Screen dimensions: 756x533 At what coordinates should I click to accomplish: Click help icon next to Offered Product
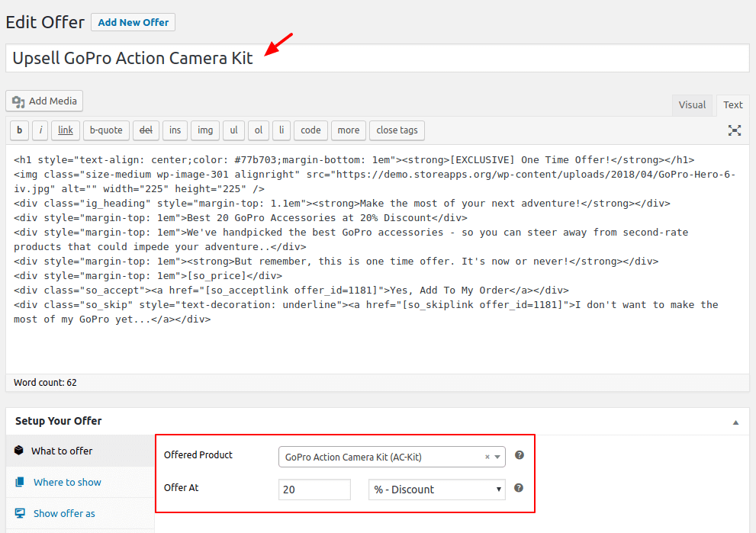coord(520,455)
